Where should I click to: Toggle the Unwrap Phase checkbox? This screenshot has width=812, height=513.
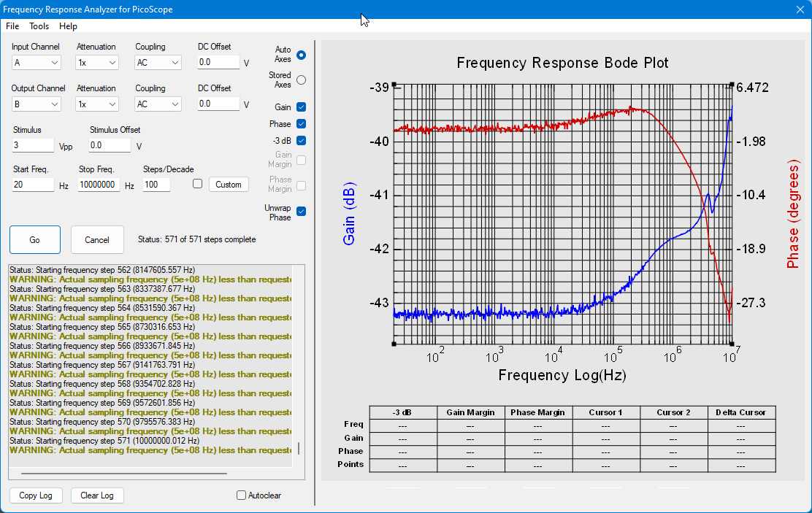pos(301,211)
